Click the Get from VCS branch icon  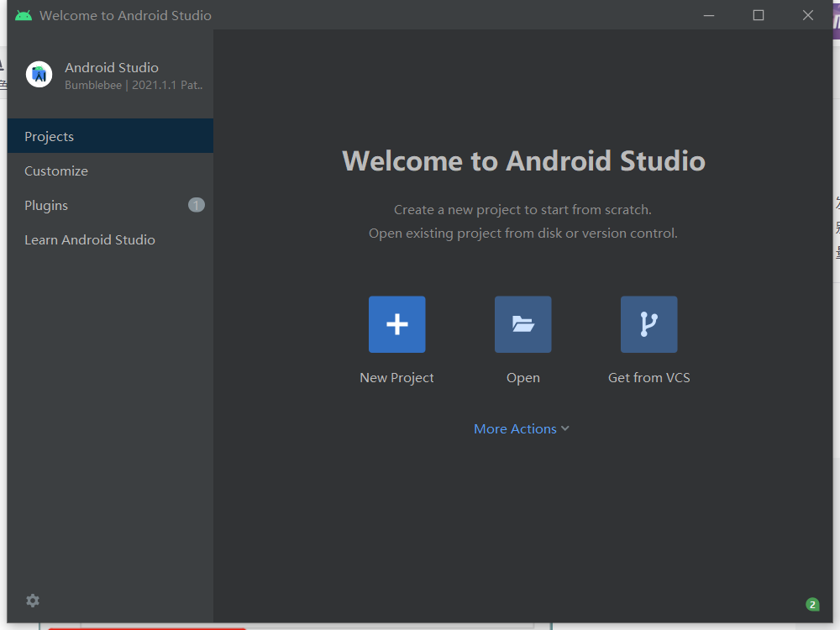[648, 324]
